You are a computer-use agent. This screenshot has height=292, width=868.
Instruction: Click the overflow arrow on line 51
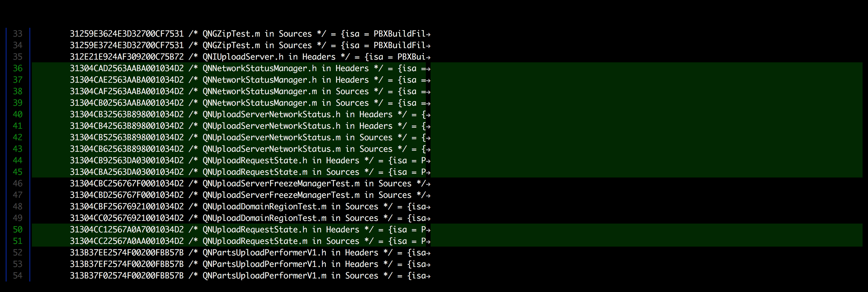point(428,242)
